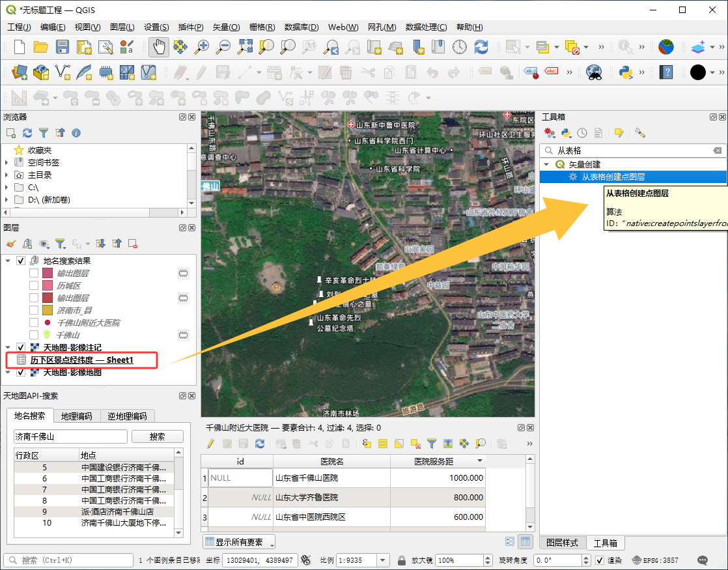Switch to the 地理编码 tab
This screenshot has height=570, width=728.
pyautogui.click(x=77, y=416)
